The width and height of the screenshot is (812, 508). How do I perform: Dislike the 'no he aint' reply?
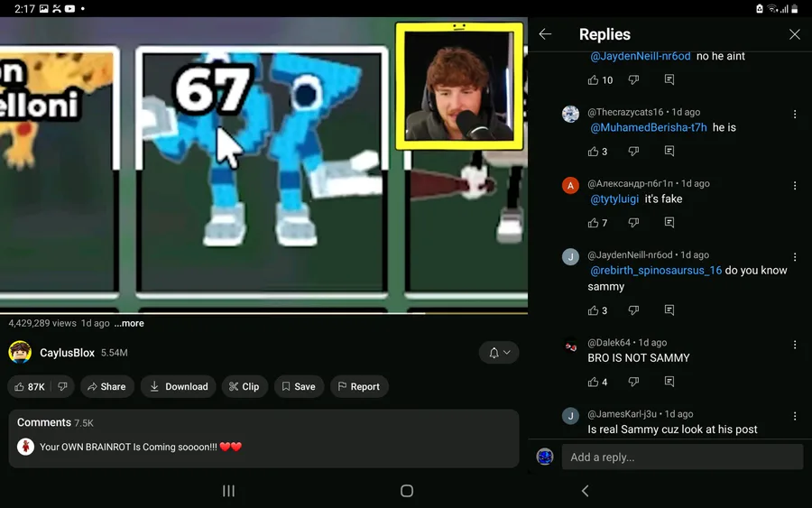tap(633, 79)
